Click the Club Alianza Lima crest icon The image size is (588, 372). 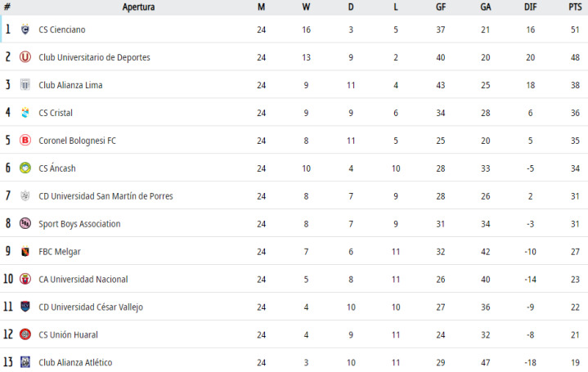[x=25, y=85]
